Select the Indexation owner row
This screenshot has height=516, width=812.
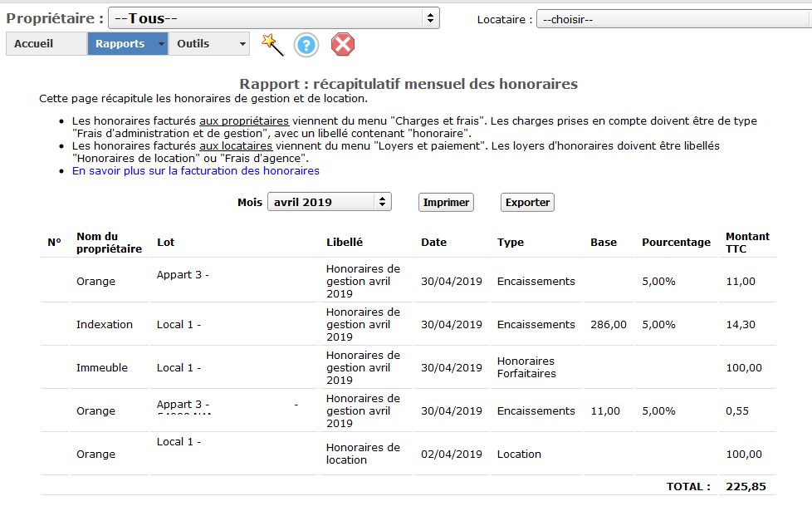(105, 325)
